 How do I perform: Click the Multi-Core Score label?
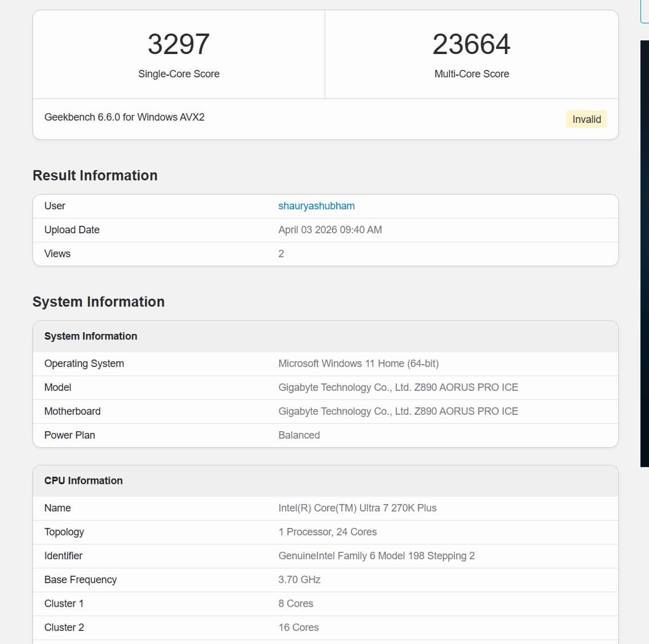472,74
